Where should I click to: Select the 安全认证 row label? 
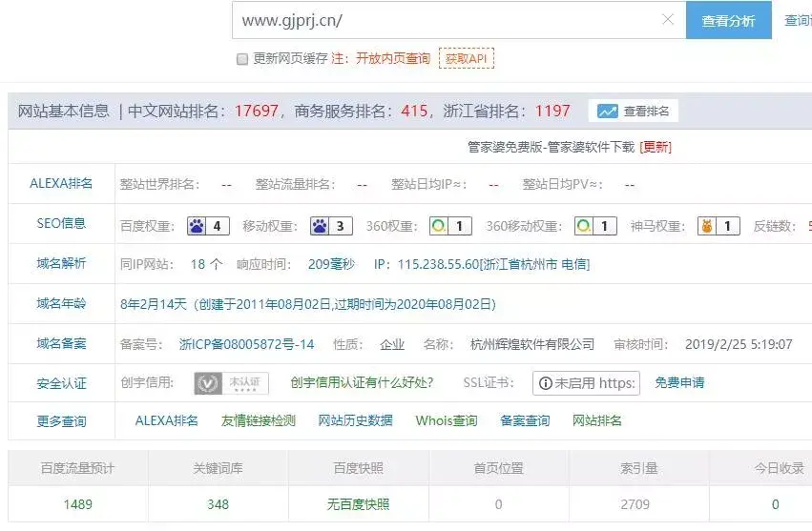point(61,383)
